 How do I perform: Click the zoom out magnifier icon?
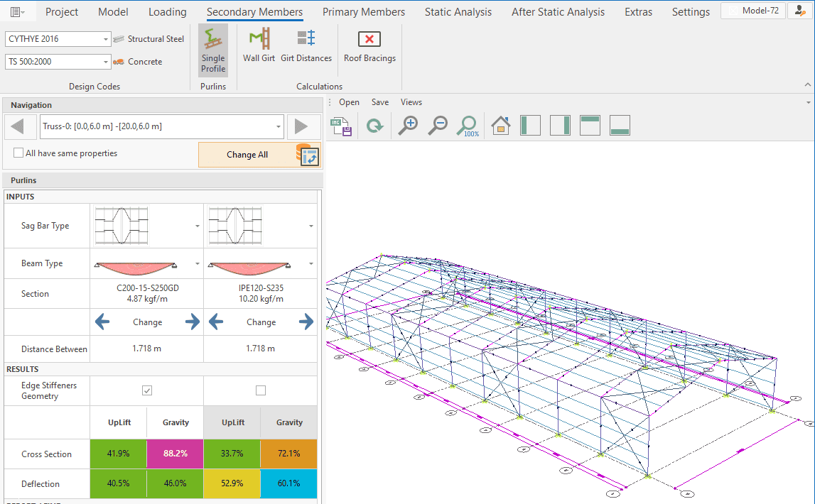(437, 126)
